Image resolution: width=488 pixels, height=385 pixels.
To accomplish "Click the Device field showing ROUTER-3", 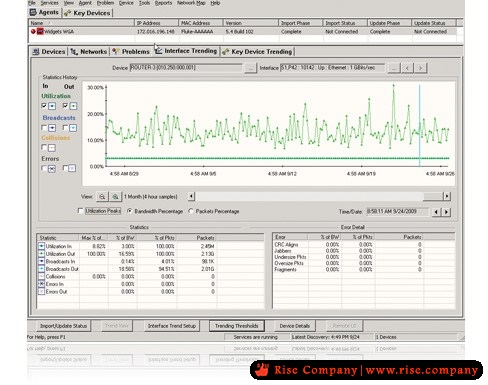I will pos(186,68).
